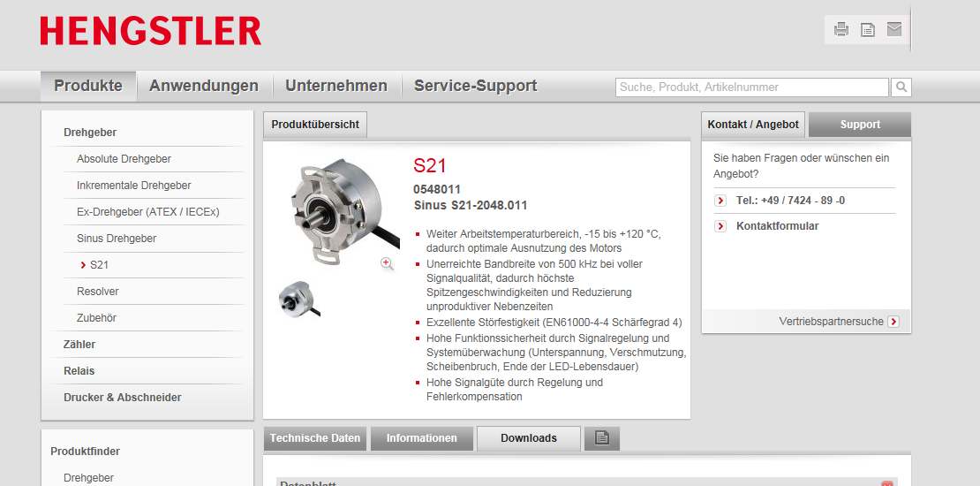
Task: Switch to the Technische Daten tab
Action: pos(315,438)
